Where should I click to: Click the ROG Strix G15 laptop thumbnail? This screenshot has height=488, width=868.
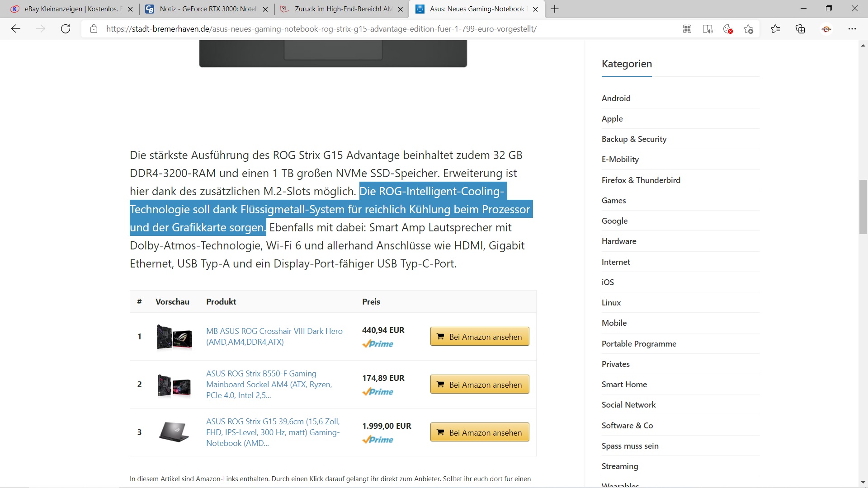[174, 432]
